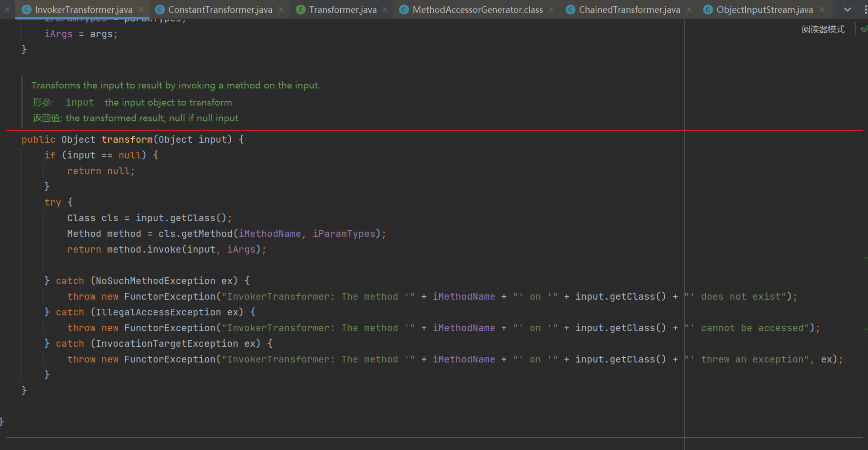Click 形参 input parameter doc line

132,102
